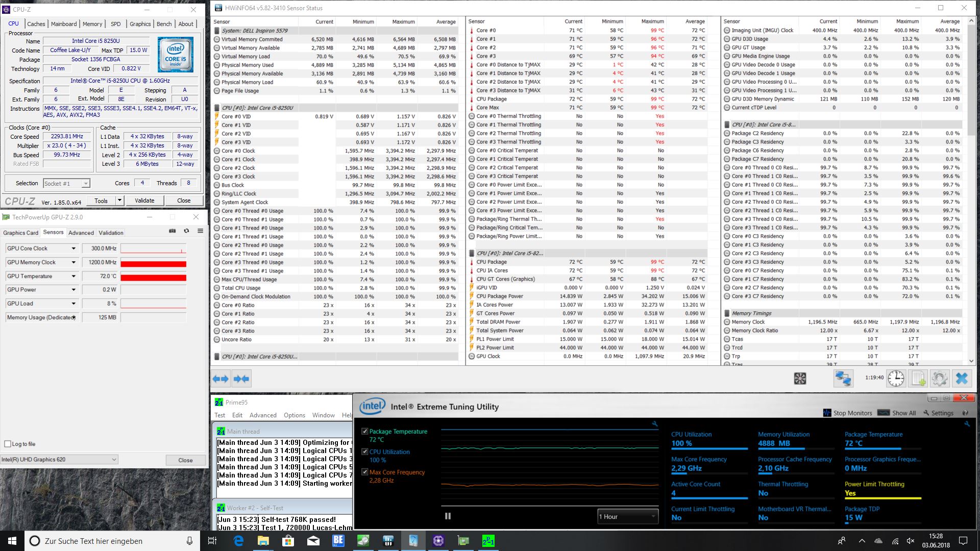Open the Intel UHD Graphics 620 selector
980x551 pixels.
(x=59, y=460)
